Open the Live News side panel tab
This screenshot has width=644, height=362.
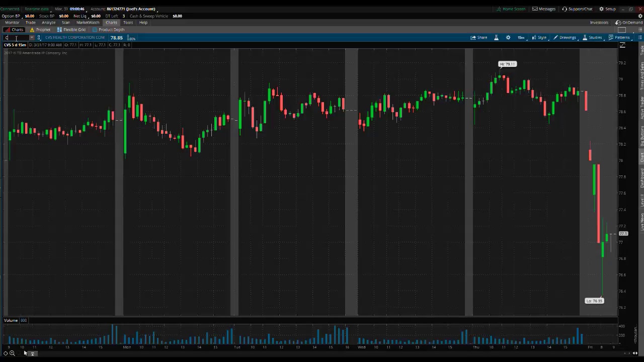(641, 222)
